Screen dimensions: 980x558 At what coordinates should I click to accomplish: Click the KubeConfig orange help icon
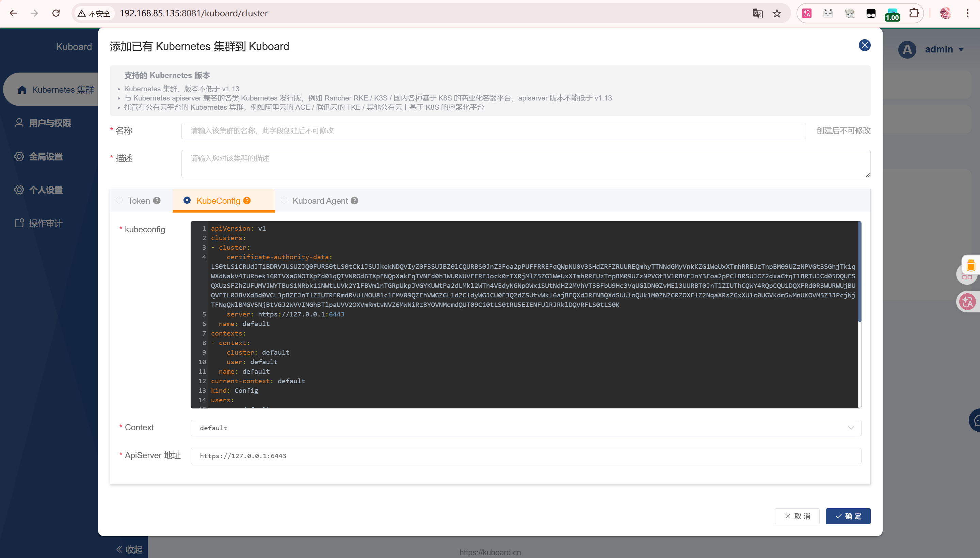coord(247,200)
